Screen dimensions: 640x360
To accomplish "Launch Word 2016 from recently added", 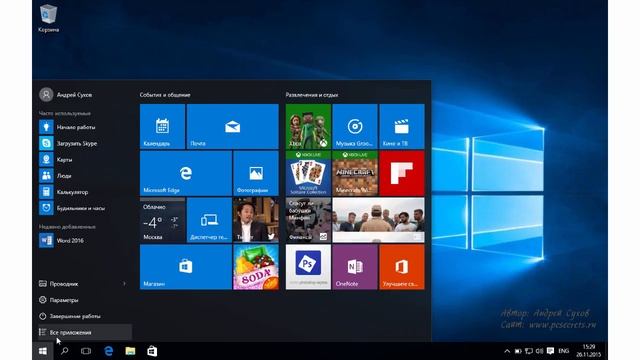I will coord(85,240).
